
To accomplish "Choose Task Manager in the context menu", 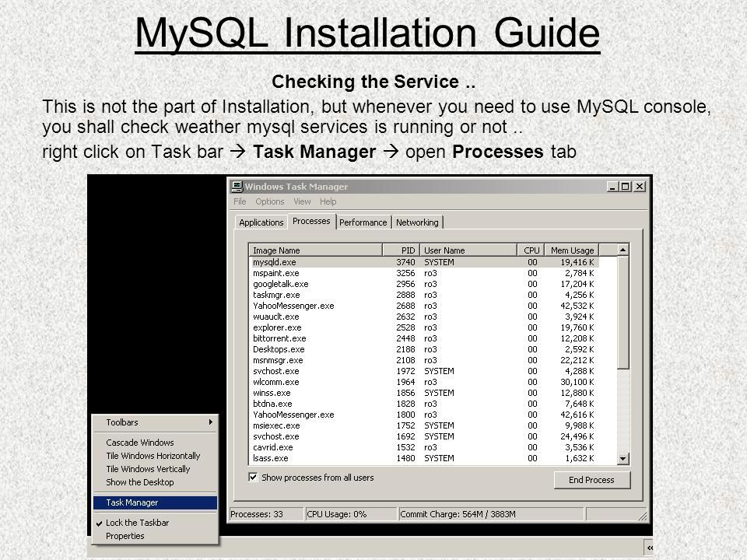I will pyautogui.click(x=156, y=502).
